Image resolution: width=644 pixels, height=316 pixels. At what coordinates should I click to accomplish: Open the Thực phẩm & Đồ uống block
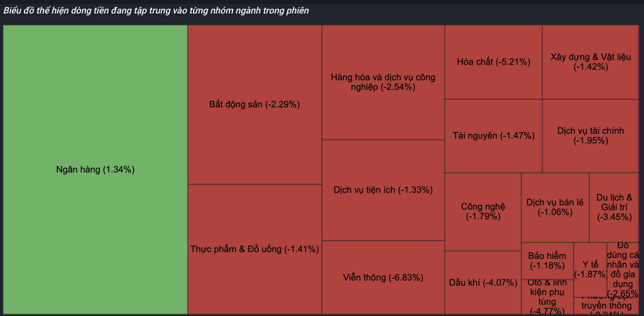[x=255, y=249]
